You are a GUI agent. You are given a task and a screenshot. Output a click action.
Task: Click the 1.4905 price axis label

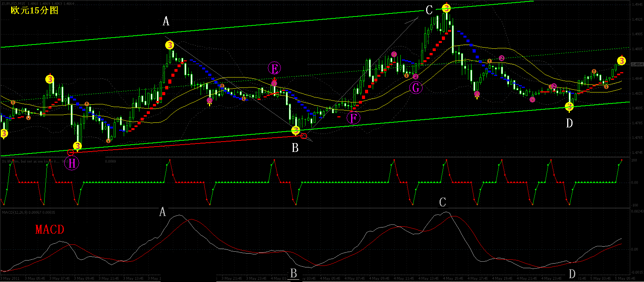[x=637, y=34]
